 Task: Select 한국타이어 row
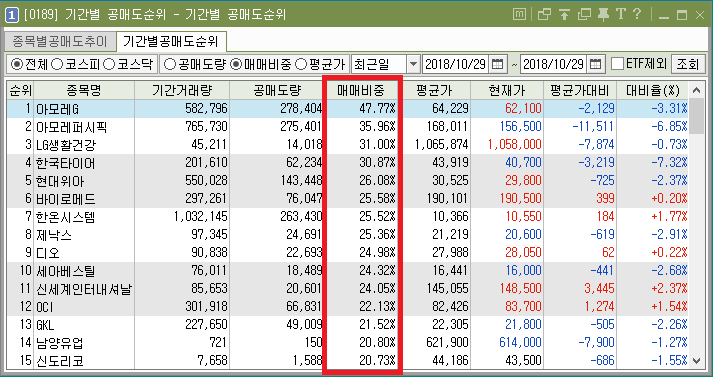coord(348,163)
